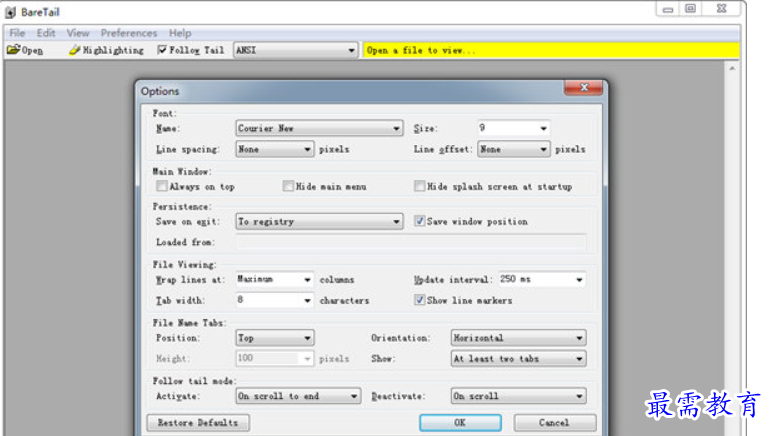Click the Cancel button
This screenshot has height=436, width=769.
(x=555, y=422)
